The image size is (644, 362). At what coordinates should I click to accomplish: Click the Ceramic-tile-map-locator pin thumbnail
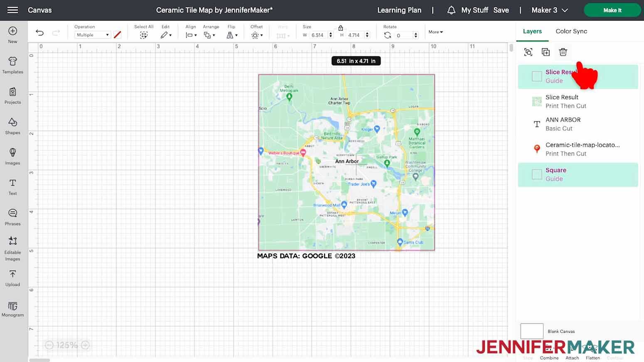[x=537, y=149]
